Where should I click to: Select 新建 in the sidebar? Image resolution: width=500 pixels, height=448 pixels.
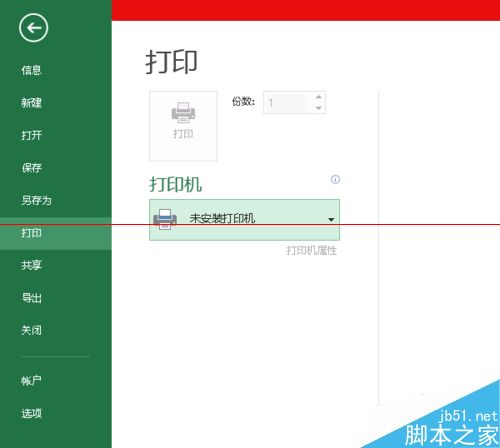pyautogui.click(x=31, y=102)
